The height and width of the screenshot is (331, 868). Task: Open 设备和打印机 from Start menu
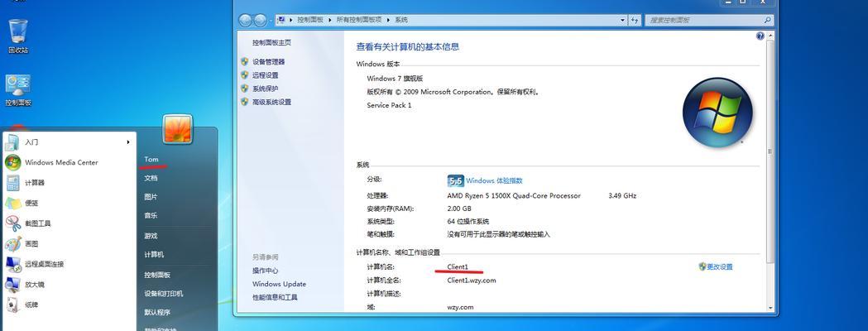(163, 294)
